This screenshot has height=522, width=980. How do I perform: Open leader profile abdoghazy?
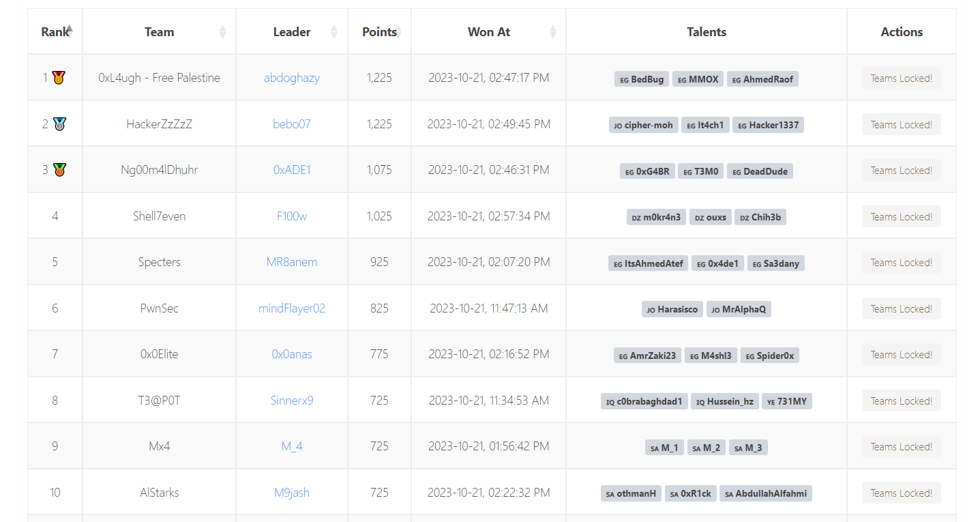point(292,78)
